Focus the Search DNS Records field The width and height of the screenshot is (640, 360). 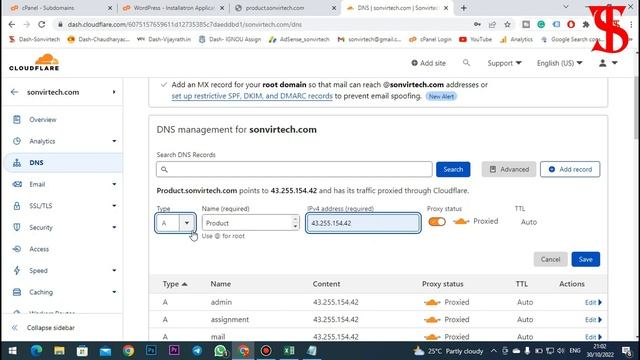pyautogui.click(x=294, y=169)
